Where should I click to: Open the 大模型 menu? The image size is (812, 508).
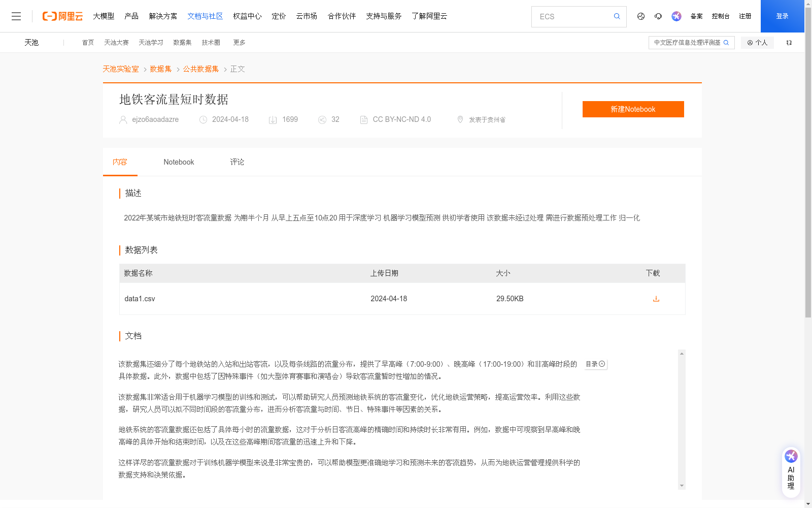point(104,16)
